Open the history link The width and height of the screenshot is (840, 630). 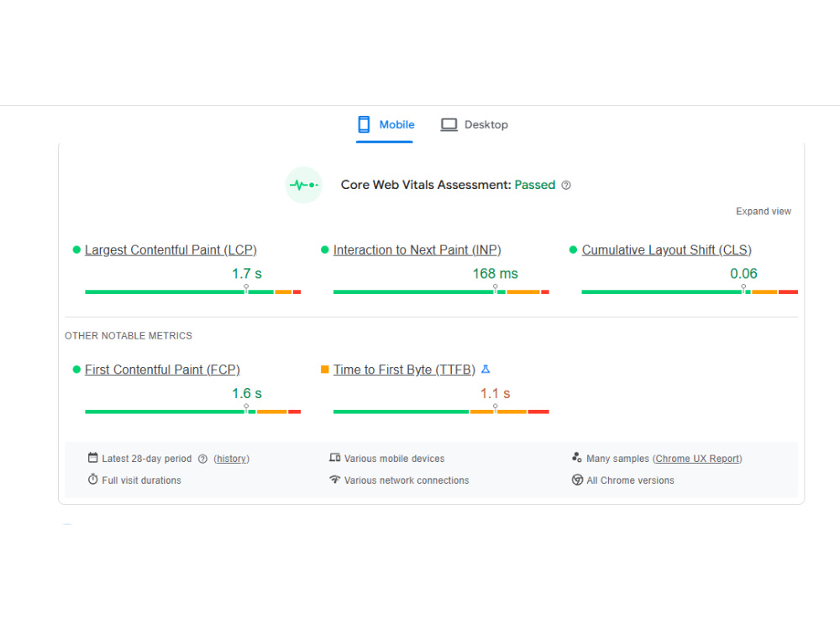click(x=232, y=459)
